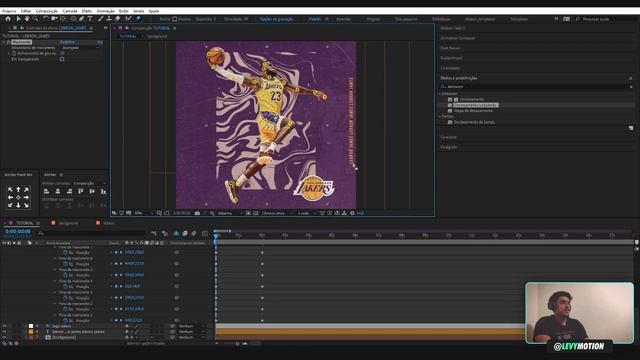Align layers to the bottom edge

(103, 191)
